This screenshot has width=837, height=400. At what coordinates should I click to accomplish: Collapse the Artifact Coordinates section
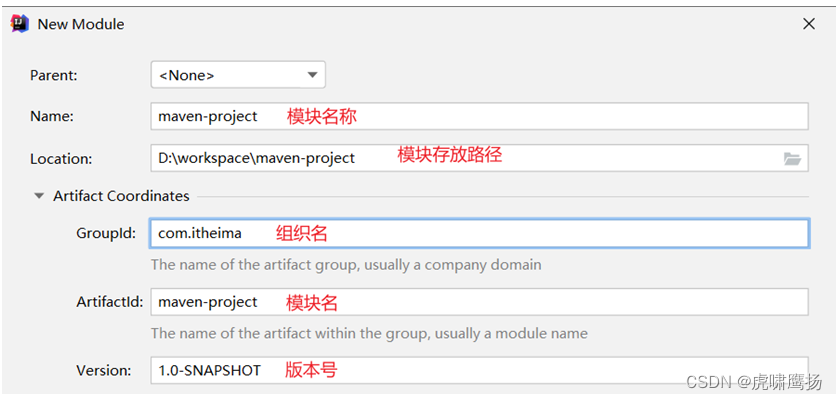point(38,196)
